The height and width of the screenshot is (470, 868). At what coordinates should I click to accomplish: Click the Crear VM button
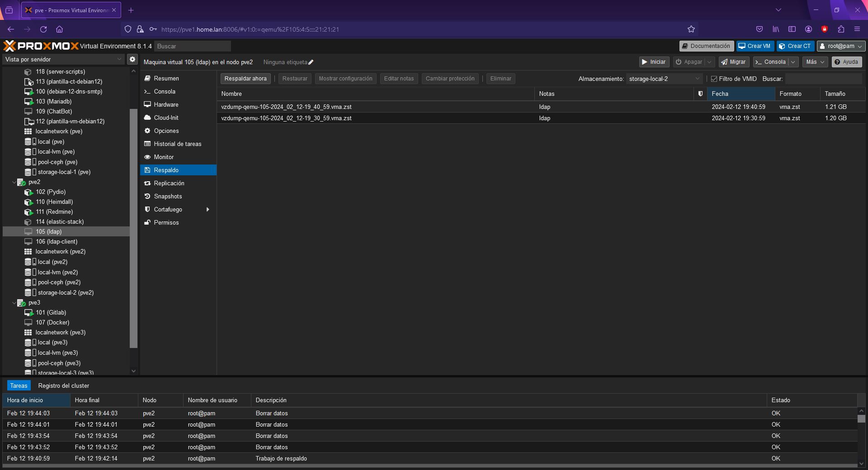[x=755, y=46]
